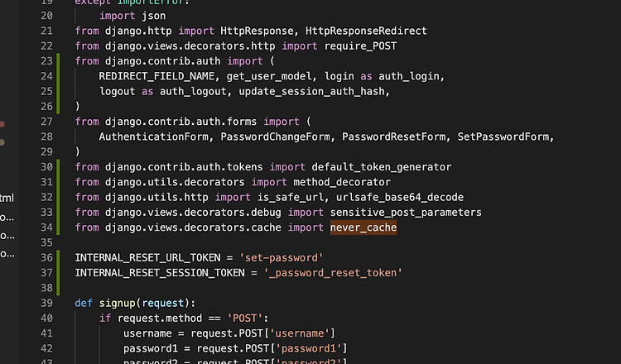
Task: Click the request parameter in signup definition
Action: pyautogui.click(x=163, y=303)
